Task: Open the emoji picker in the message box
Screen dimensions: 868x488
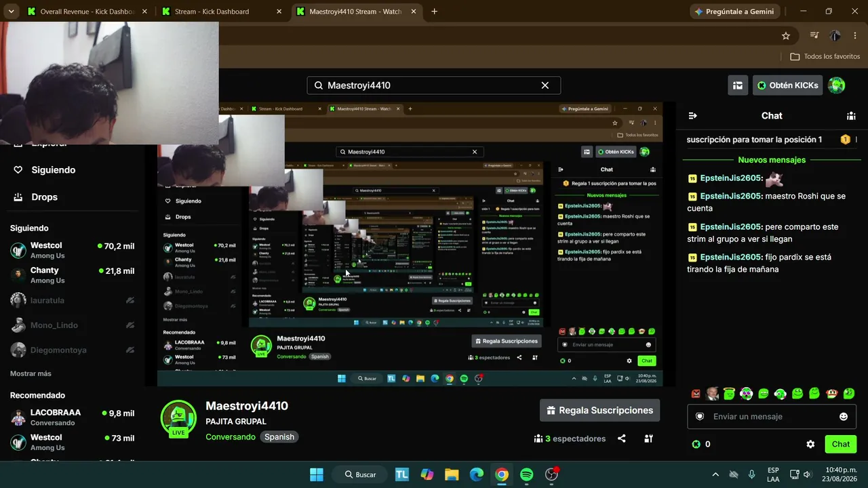Action: click(844, 417)
